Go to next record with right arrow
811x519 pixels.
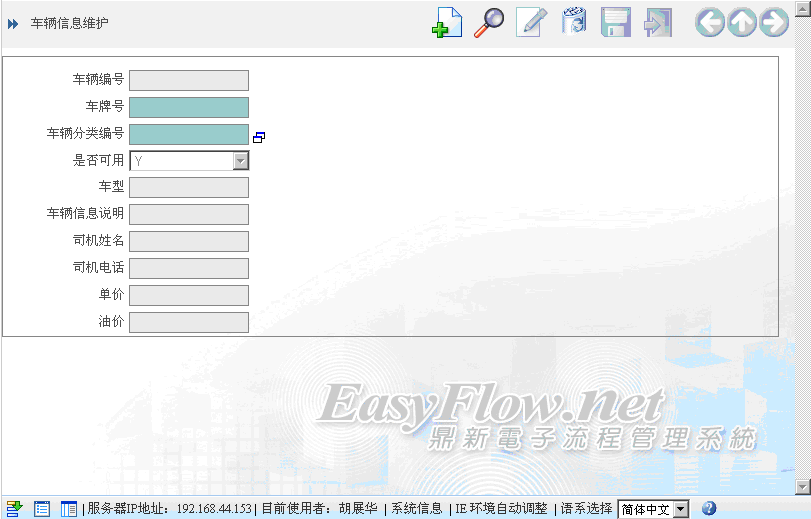coord(774,22)
